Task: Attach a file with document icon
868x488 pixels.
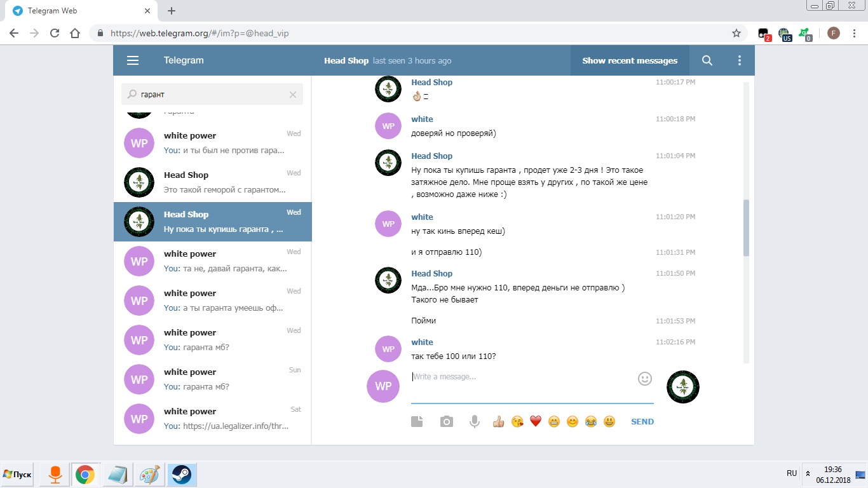Action: [417, 421]
